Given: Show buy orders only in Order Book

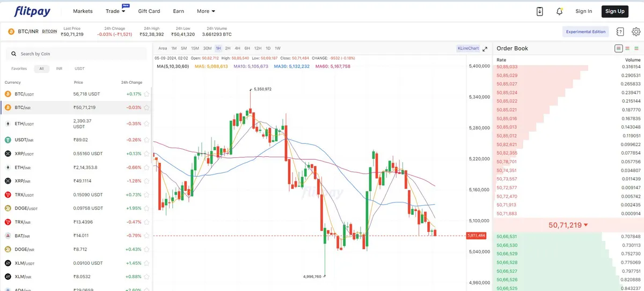Looking at the screenshot, I should point(636,48).
